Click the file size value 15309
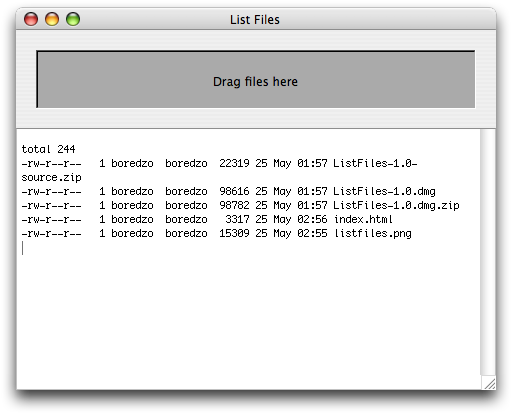 pyautogui.click(x=234, y=233)
